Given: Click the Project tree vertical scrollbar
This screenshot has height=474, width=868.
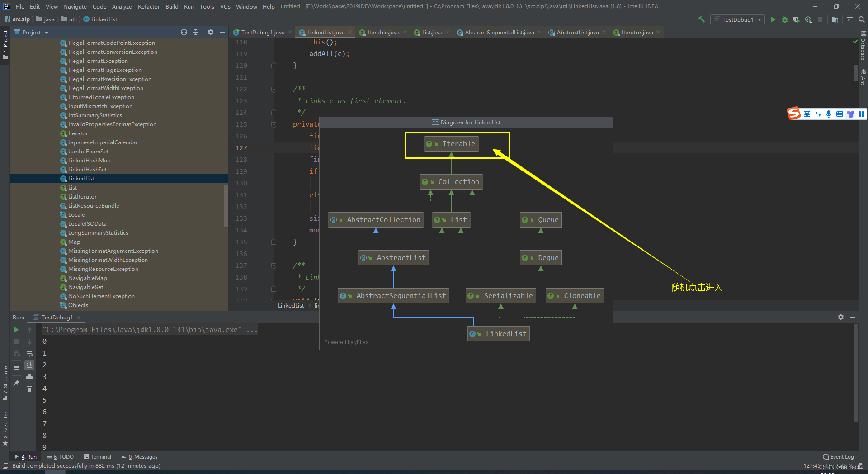Looking at the screenshot, I should tap(226, 206).
